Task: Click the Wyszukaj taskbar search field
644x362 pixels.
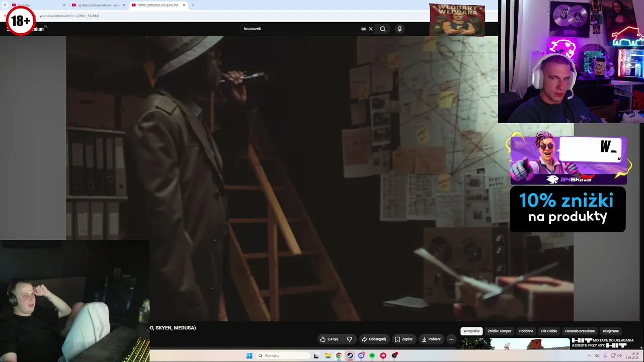Action: [282, 356]
